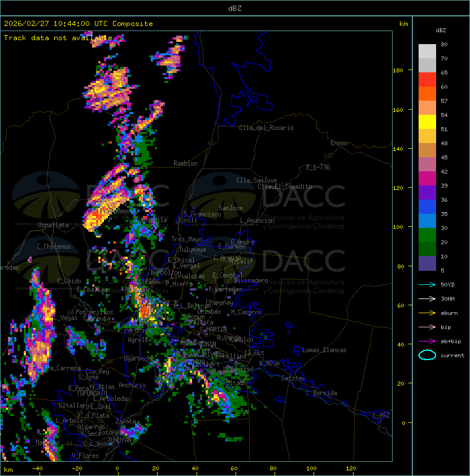Click the 65 dBZ red color swatch
The width and height of the screenshot is (470, 476).
point(427,80)
